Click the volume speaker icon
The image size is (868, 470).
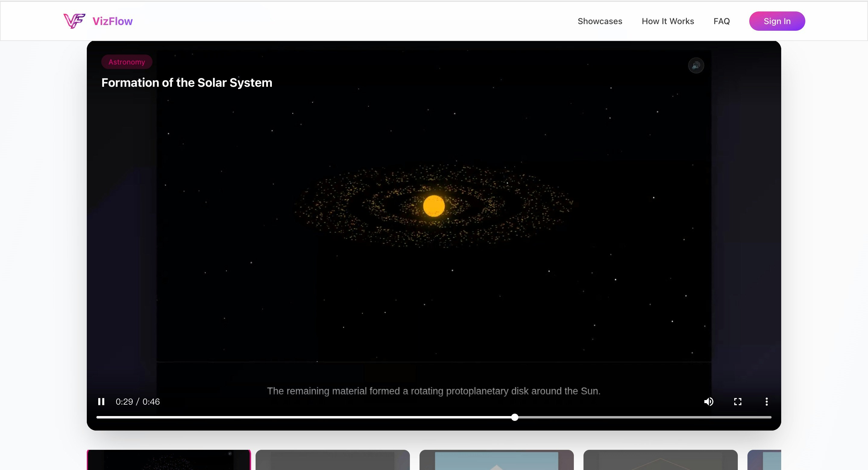pos(709,401)
